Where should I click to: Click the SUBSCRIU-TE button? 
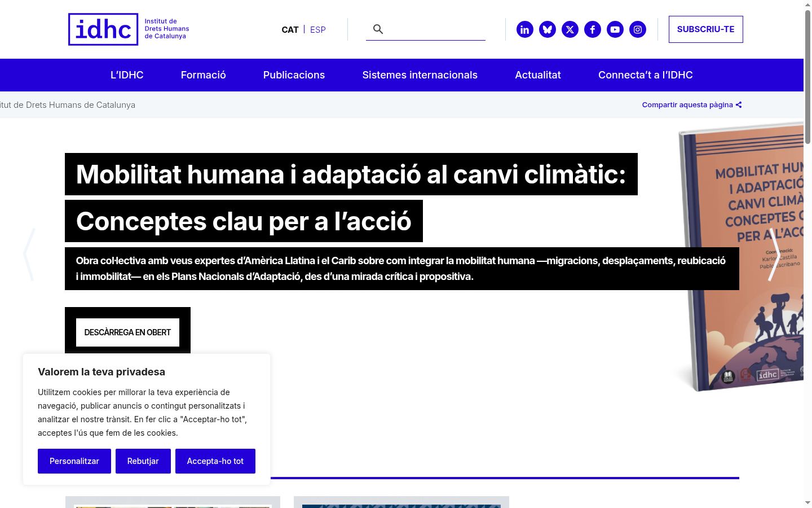click(x=706, y=29)
